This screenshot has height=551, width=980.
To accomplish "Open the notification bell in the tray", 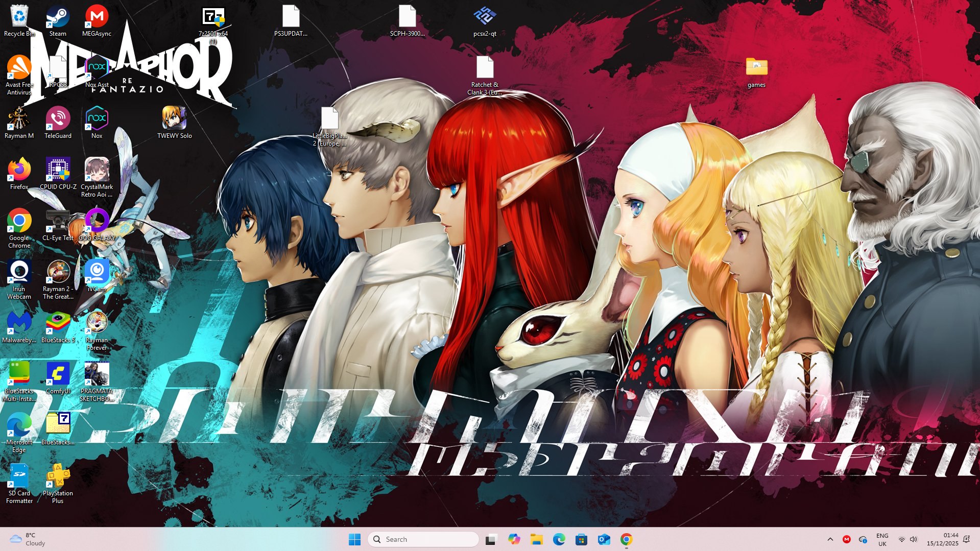I will click(x=966, y=539).
